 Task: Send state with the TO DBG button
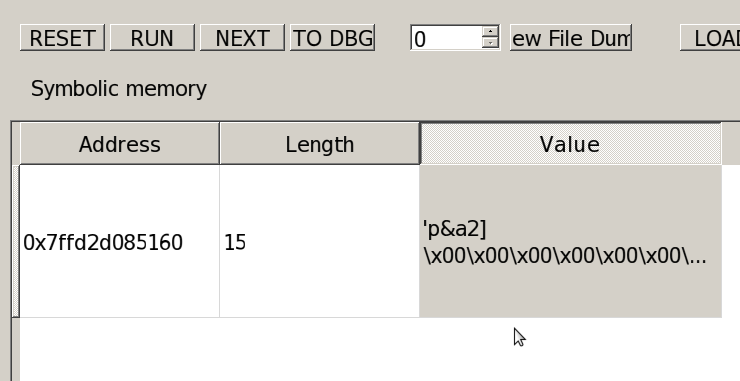pyautogui.click(x=332, y=38)
